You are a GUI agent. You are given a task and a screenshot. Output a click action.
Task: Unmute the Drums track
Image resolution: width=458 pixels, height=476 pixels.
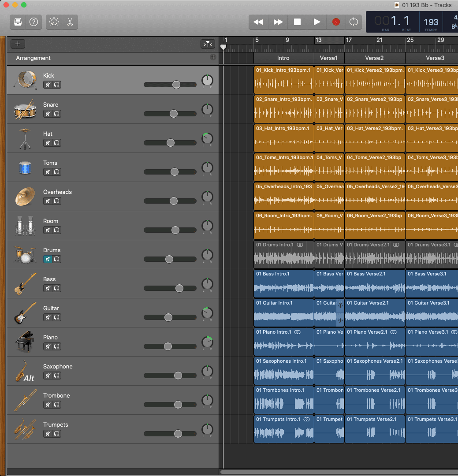(x=48, y=259)
